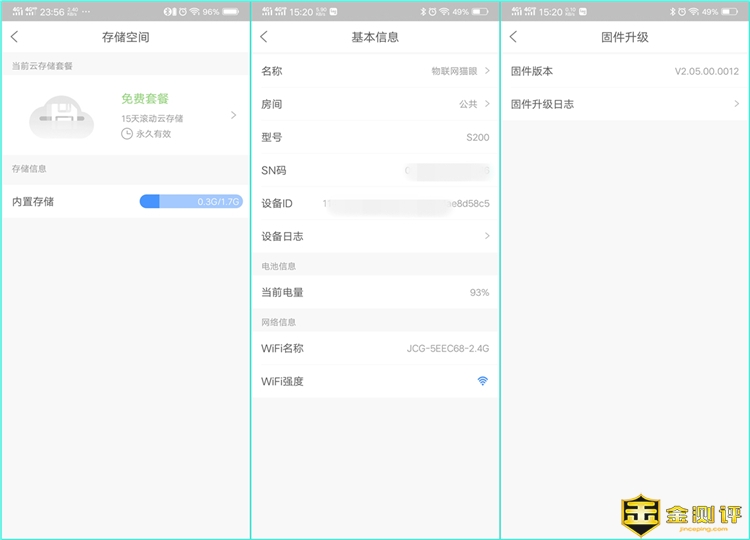750x540 pixels.
Task: Tap back arrow on 固件升级 screen
Action: pyautogui.click(x=514, y=37)
